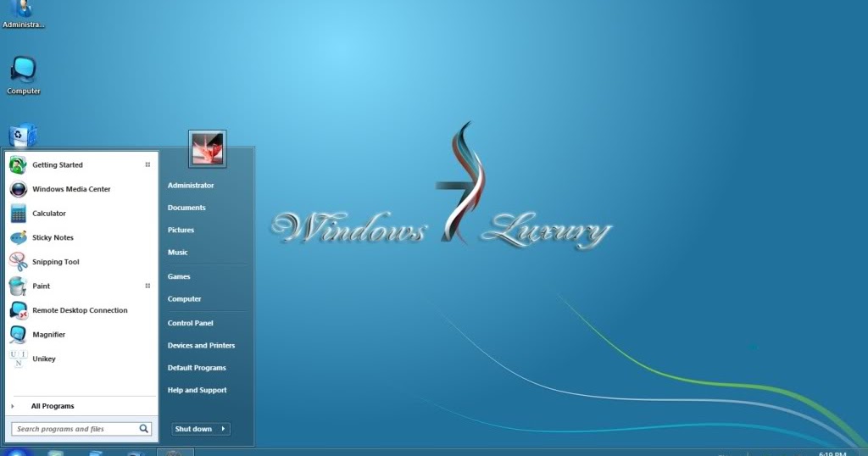Open the Pictures library
The image size is (868, 456).
click(181, 231)
